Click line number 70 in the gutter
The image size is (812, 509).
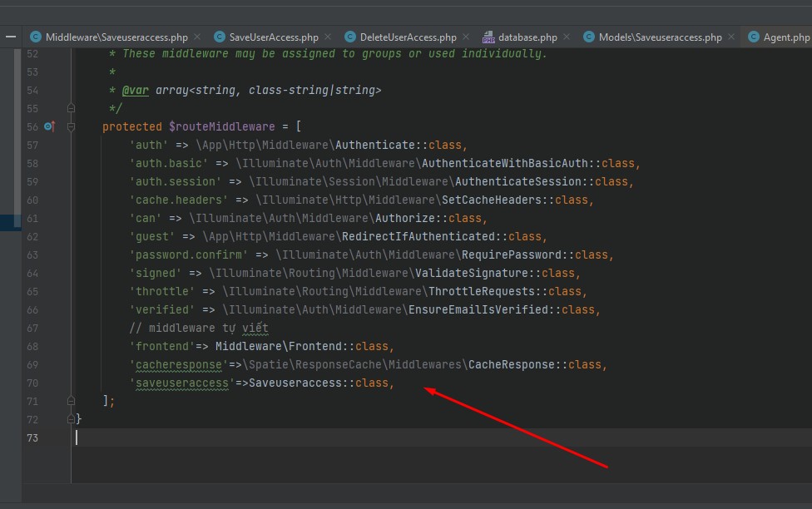pos(32,383)
